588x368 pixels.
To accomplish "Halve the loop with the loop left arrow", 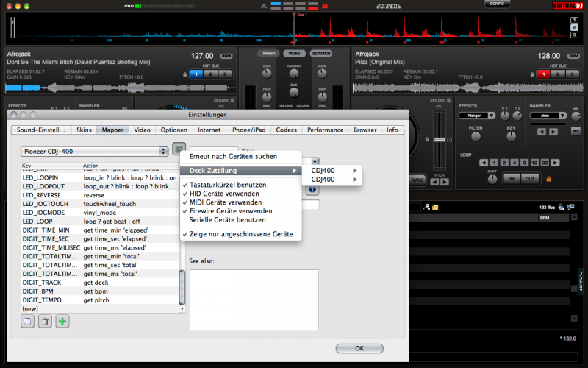I will (x=484, y=163).
